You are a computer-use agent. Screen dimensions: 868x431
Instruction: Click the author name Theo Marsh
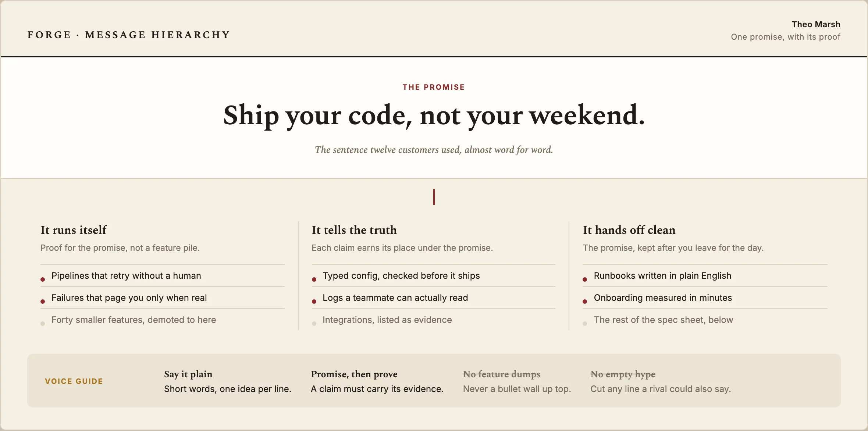[816, 24]
